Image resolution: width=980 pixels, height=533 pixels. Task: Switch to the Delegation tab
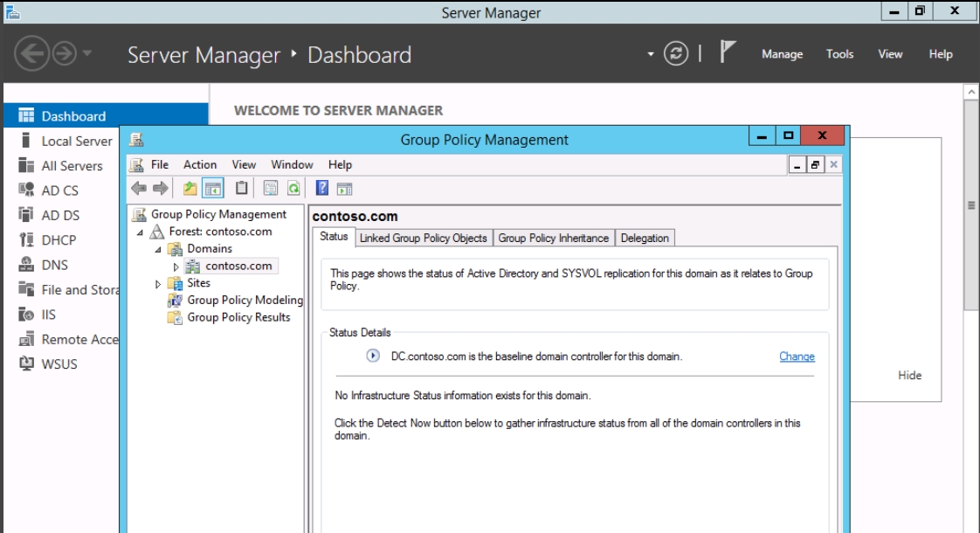pyautogui.click(x=645, y=238)
